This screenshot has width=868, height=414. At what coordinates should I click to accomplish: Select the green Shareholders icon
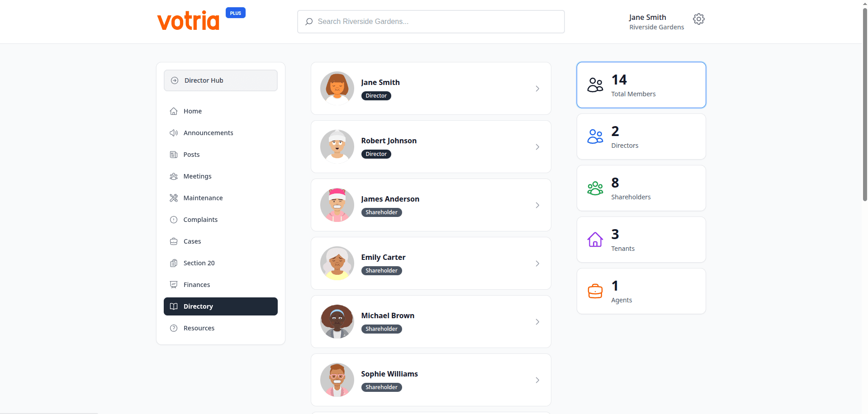tap(595, 188)
